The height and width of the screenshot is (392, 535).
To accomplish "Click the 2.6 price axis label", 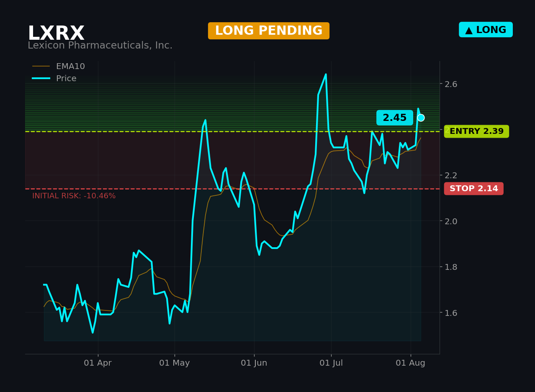I will (x=451, y=84).
